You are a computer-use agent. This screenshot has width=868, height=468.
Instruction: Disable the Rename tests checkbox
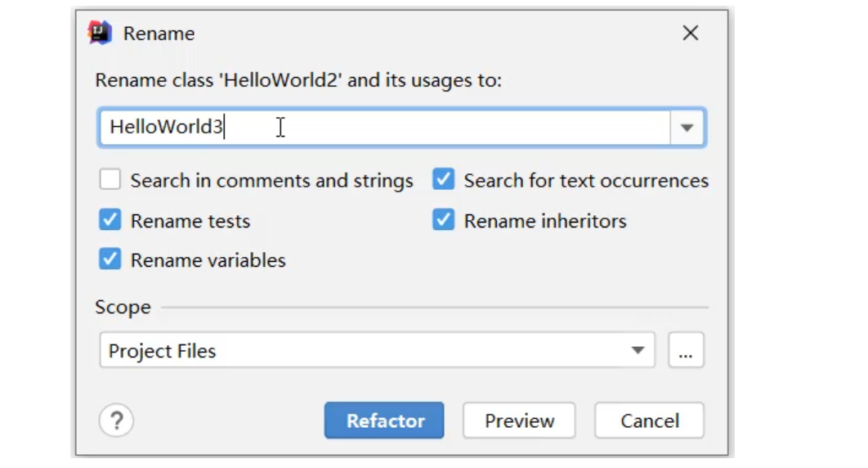click(110, 220)
